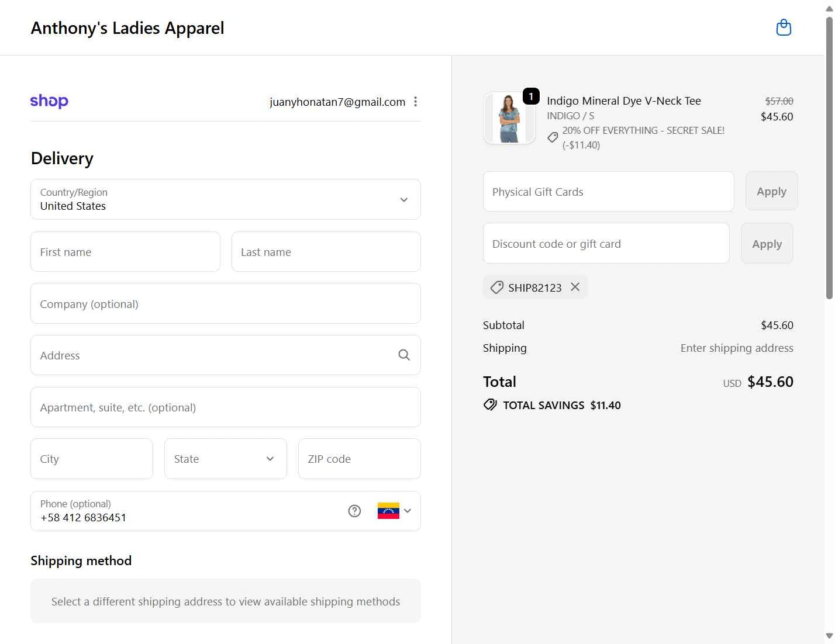Click the Indigo Mineral Dye V-Neck Tee title
This screenshot has width=835, height=644.
[x=624, y=101]
